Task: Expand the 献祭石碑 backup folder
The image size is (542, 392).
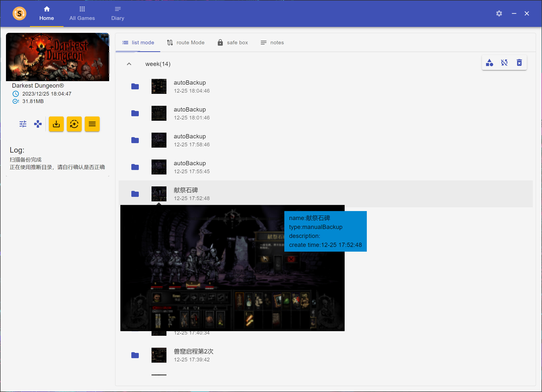Action: pyautogui.click(x=135, y=194)
